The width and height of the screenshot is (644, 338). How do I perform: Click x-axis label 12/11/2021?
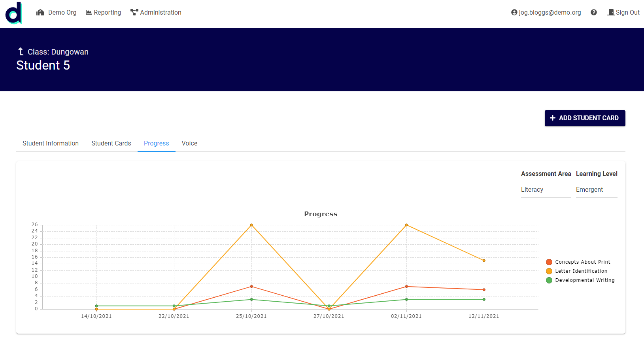click(484, 316)
